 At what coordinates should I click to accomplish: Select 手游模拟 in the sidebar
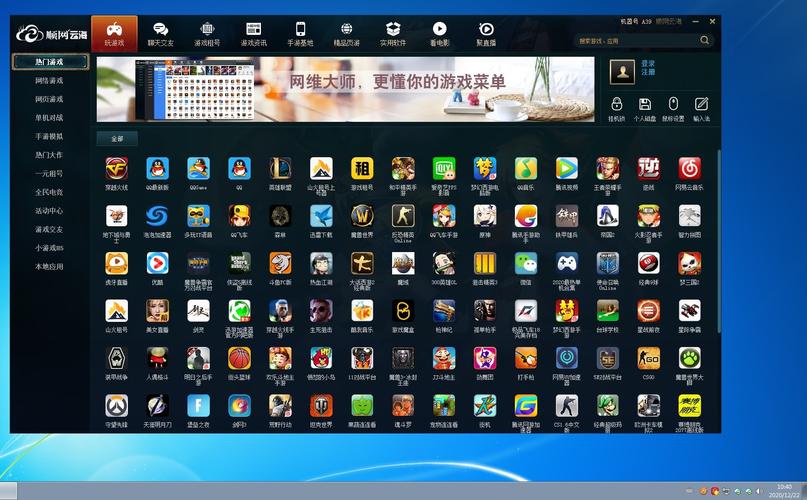(x=49, y=136)
